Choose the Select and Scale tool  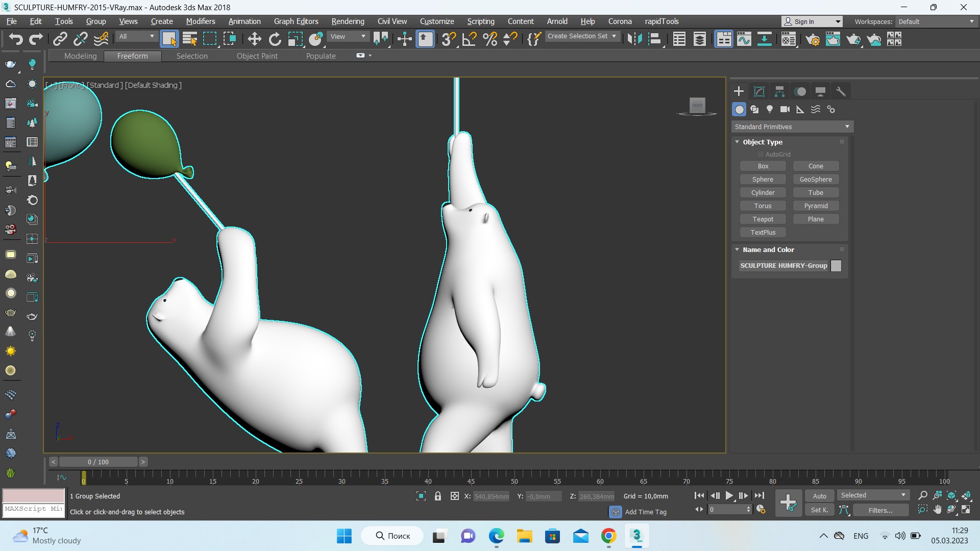(x=295, y=39)
